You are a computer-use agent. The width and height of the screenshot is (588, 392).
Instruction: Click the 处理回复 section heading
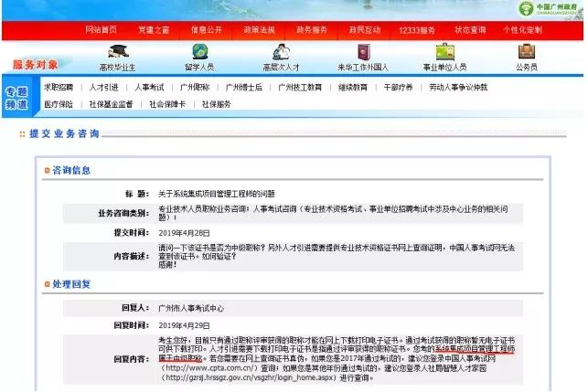point(71,284)
